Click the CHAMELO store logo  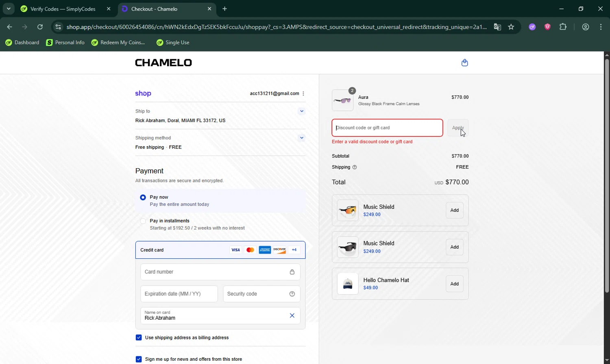163,63
